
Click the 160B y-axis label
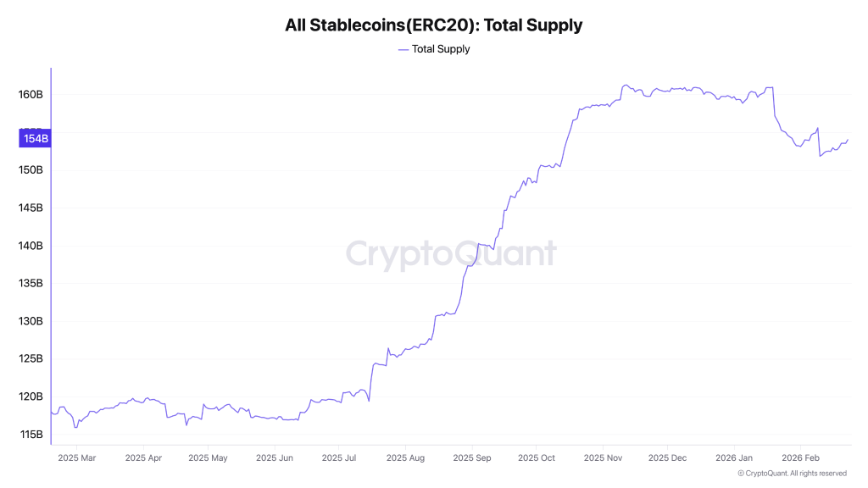[x=31, y=94]
